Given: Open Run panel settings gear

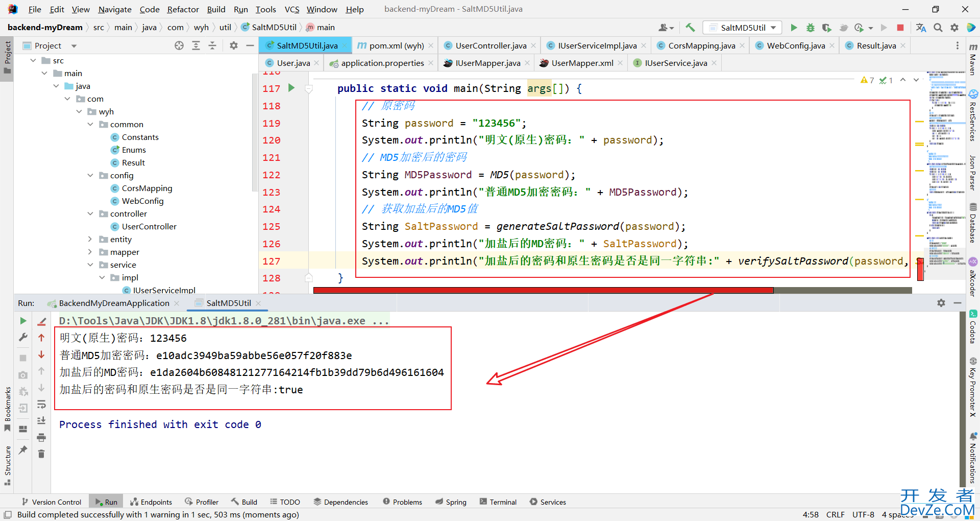Looking at the screenshot, I should [941, 303].
